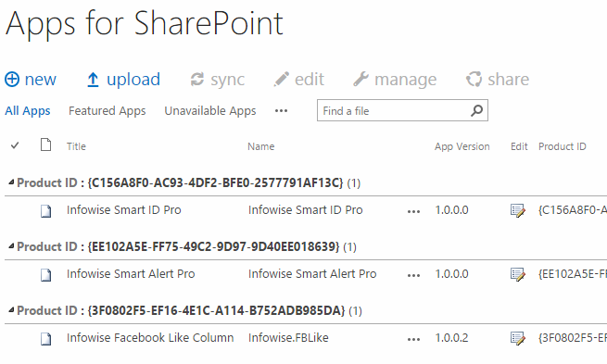
Task: Click the manage link text
Action: (x=405, y=80)
